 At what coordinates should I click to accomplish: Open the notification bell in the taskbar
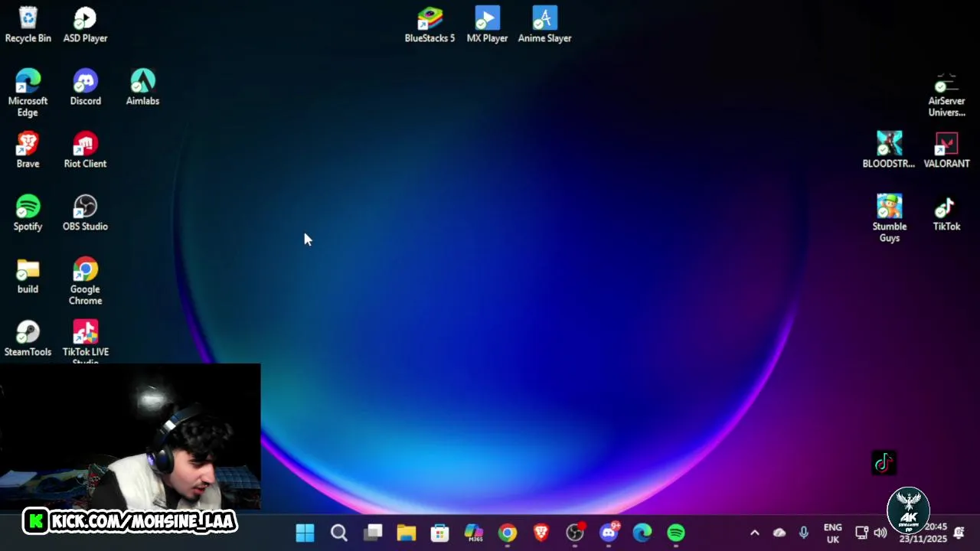(959, 533)
